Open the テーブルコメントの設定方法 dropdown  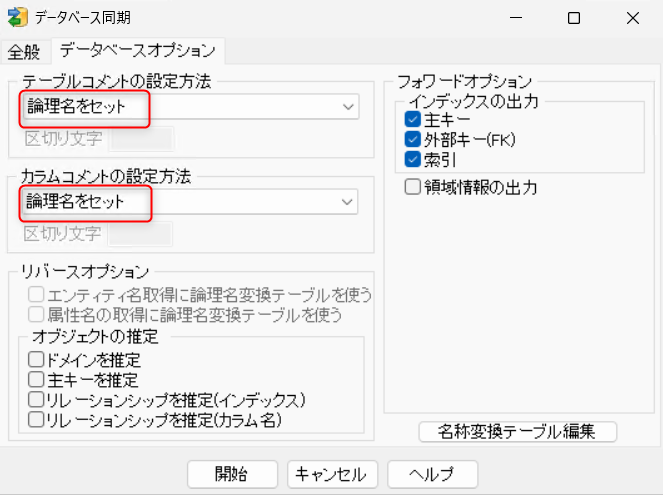[189, 107]
